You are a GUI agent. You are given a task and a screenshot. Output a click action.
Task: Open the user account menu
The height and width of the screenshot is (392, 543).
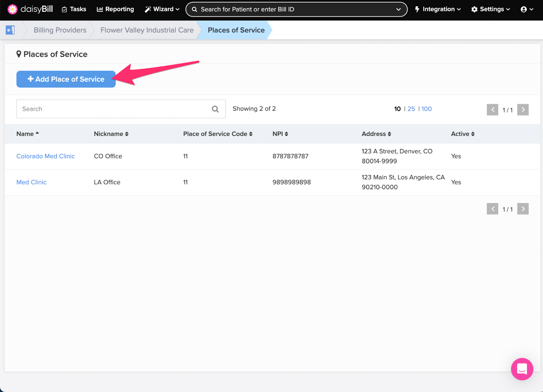(527, 9)
